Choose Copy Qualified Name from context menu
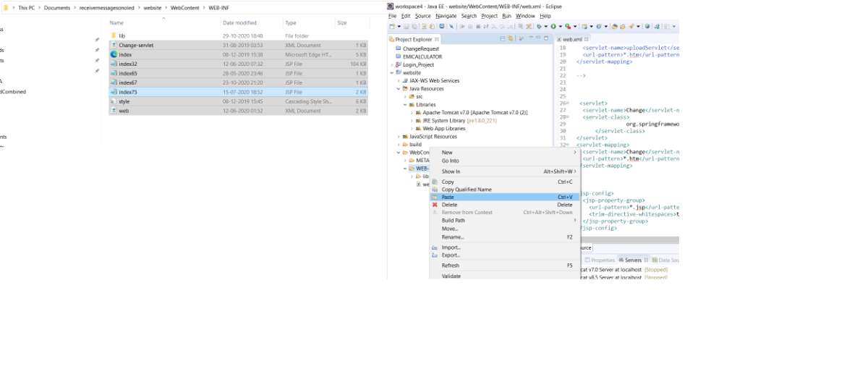This screenshot has height=382, width=868. click(505, 189)
